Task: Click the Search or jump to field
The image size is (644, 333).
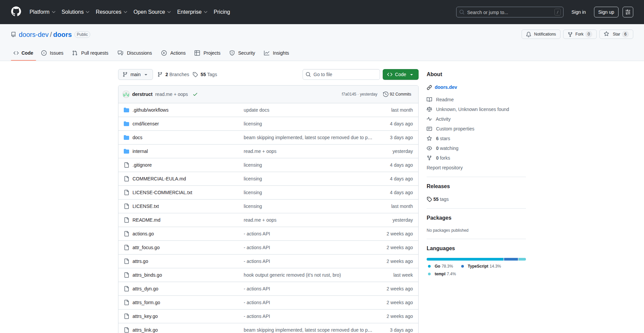Action: (x=509, y=12)
